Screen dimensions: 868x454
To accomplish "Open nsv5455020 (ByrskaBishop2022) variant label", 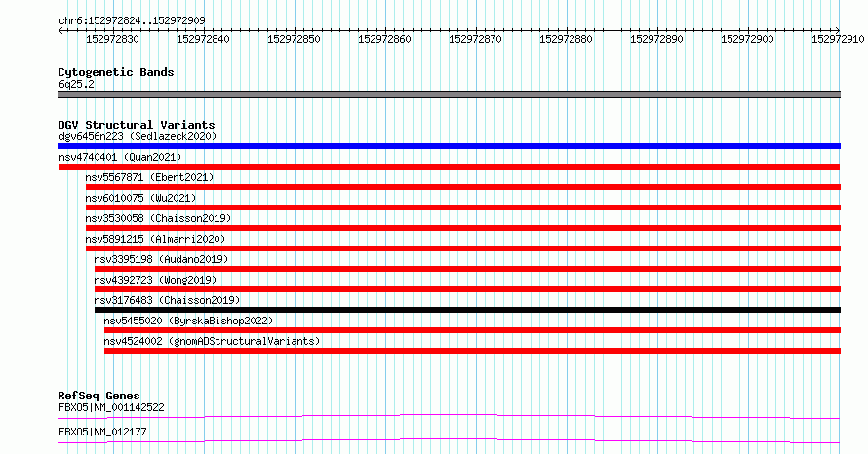I will click(x=189, y=321).
